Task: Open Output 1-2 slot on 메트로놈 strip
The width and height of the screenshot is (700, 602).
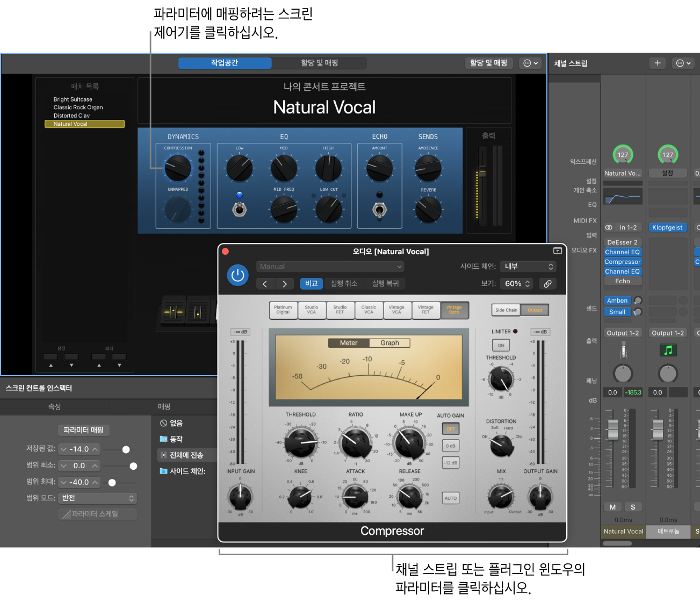Action: point(668,333)
